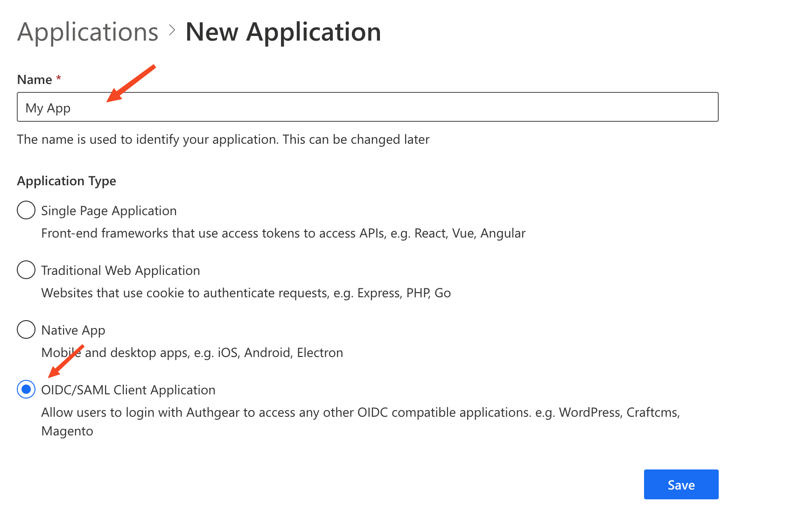Click the cookie-based websites description text
The height and width of the screenshot is (532, 799).
246,293
